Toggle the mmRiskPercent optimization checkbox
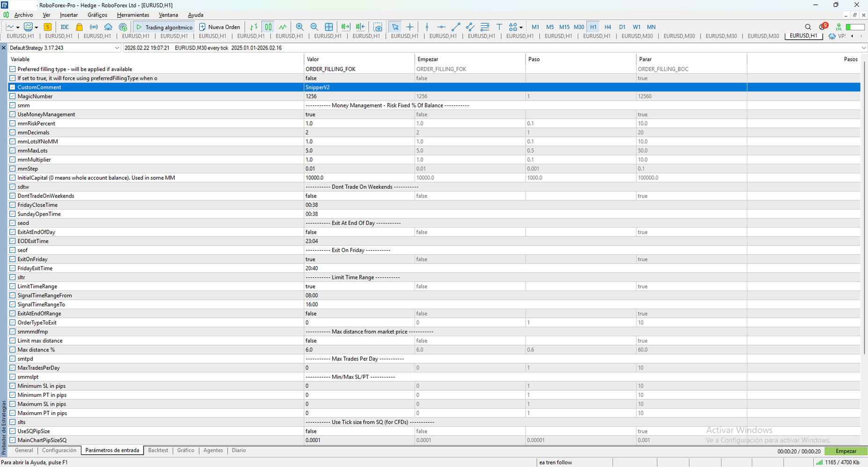This screenshot has height=467, width=868. point(13,124)
